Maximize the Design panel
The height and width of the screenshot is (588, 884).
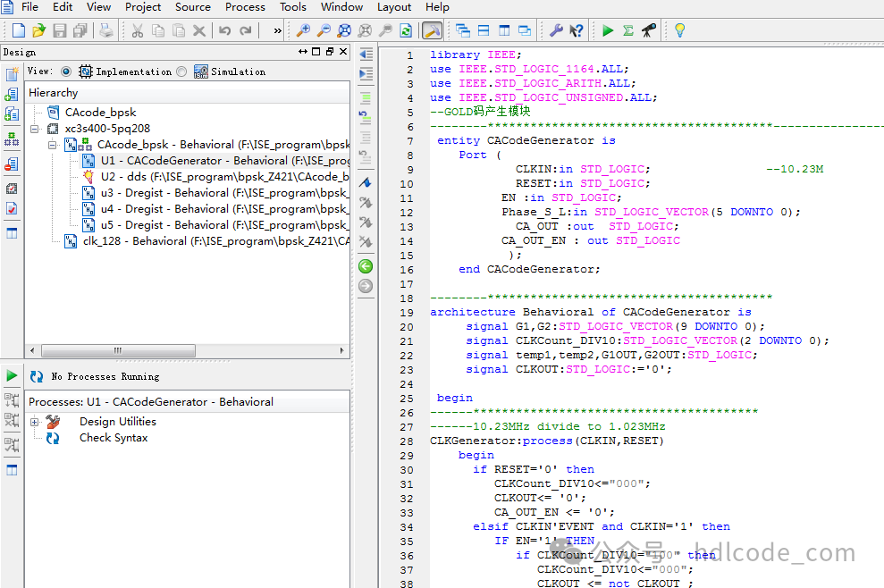[x=316, y=51]
